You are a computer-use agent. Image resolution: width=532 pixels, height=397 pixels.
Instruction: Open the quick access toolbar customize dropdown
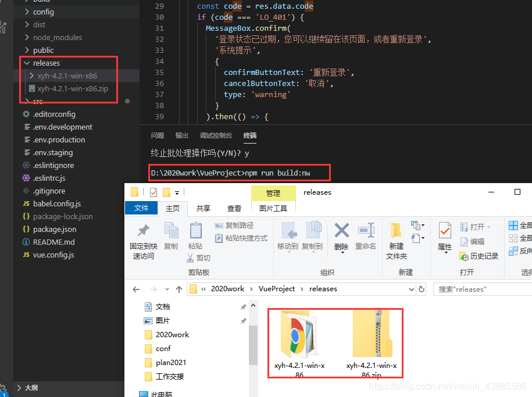point(177,193)
